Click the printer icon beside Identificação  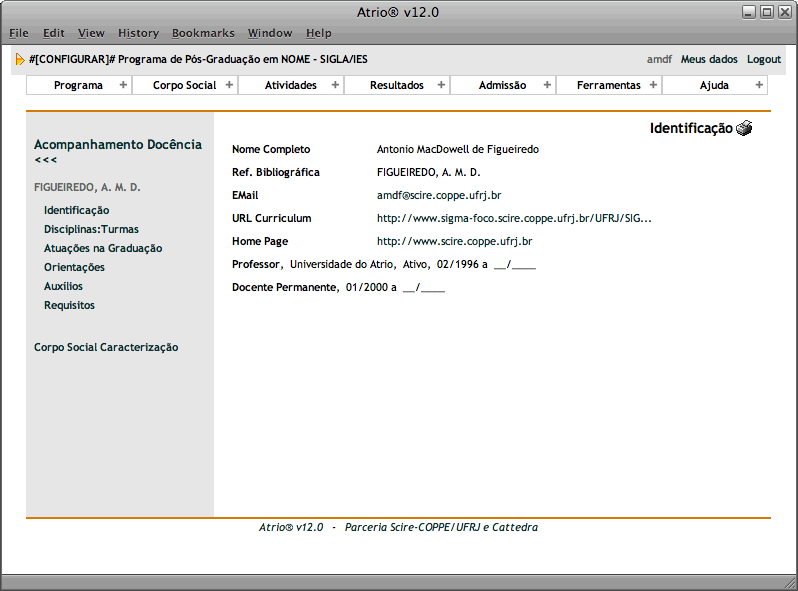[x=744, y=128]
